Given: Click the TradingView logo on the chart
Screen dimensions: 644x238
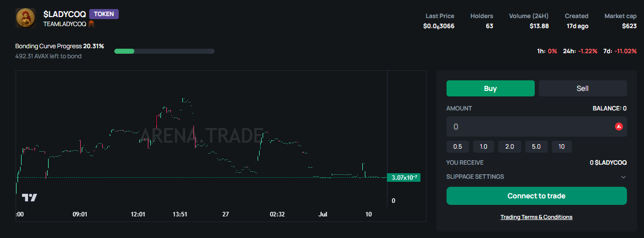Looking at the screenshot, I should click(30, 198).
